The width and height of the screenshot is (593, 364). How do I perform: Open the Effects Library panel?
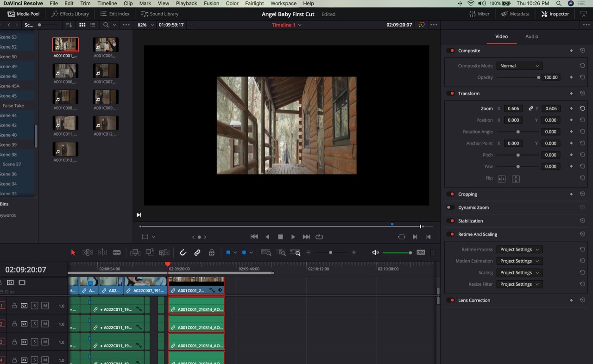coord(70,14)
